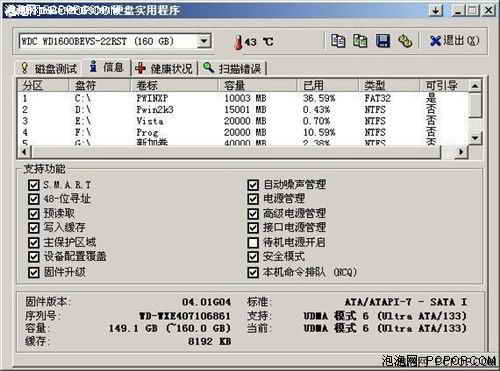Click the copy info toolbar icon

click(338, 41)
